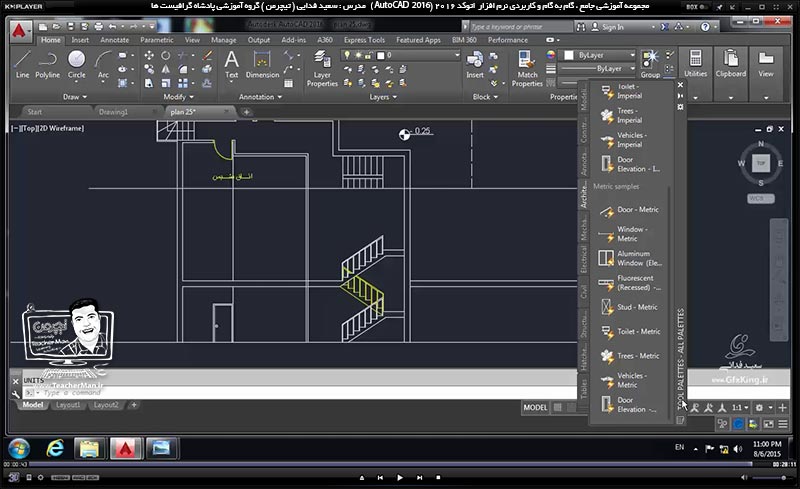Toggle hardware acceleration status icon
800x489 pixels.
click(738, 424)
